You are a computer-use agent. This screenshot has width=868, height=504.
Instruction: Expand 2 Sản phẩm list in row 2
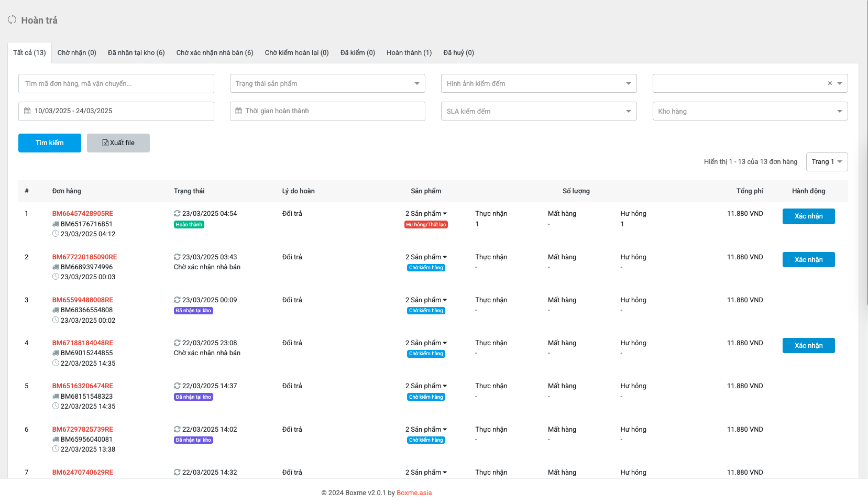click(426, 257)
